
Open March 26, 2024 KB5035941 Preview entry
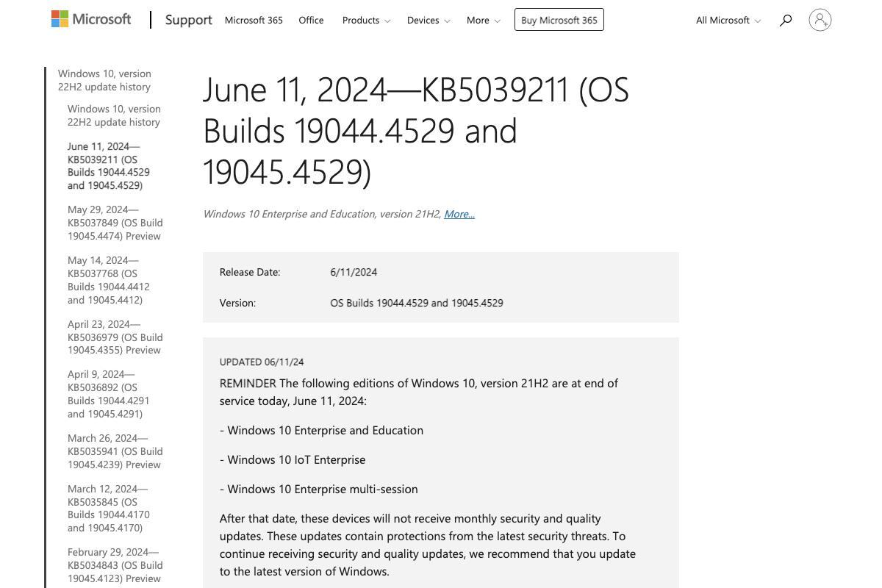click(115, 451)
